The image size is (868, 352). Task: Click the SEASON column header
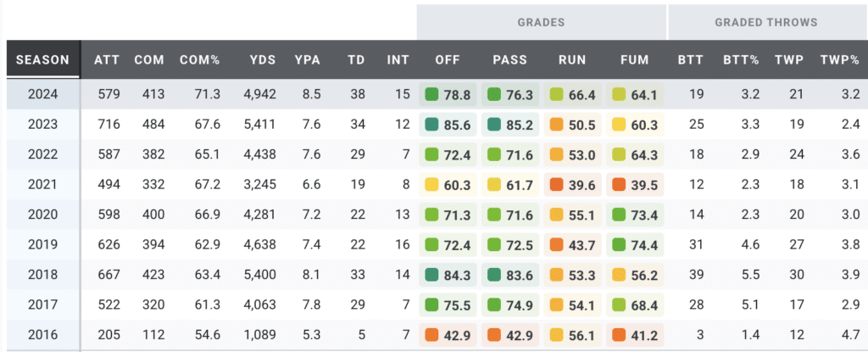42,61
